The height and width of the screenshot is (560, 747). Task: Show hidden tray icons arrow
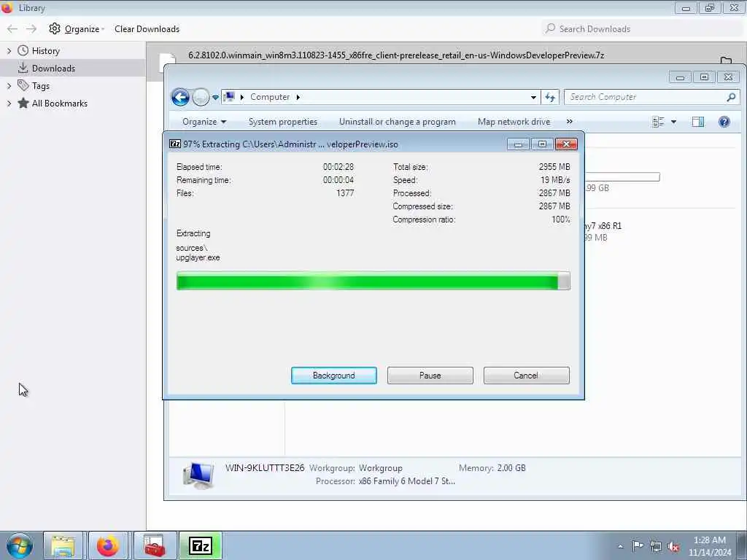click(x=620, y=546)
